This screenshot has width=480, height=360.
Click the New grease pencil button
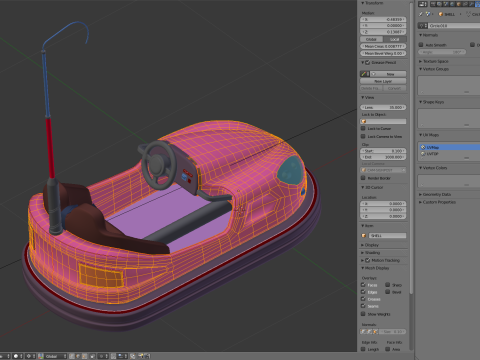pos(388,74)
